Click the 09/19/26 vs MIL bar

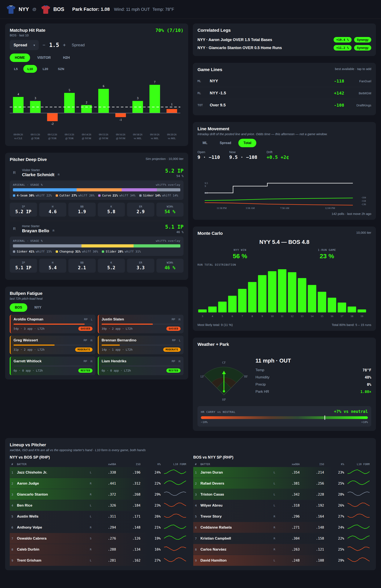coord(155,99)
